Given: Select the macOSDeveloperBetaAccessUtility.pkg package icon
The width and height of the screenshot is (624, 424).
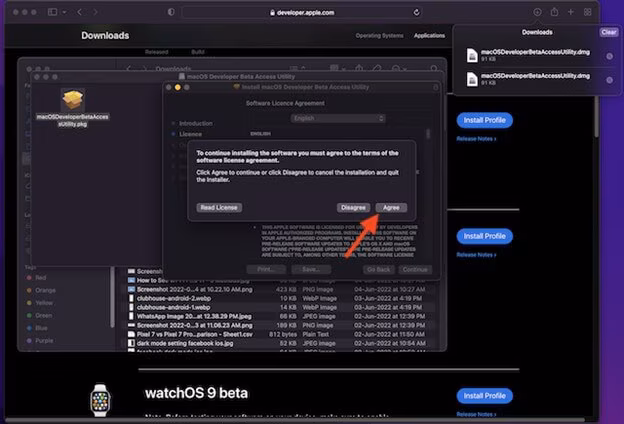Looking at the screenshot, I should [72, 100].
